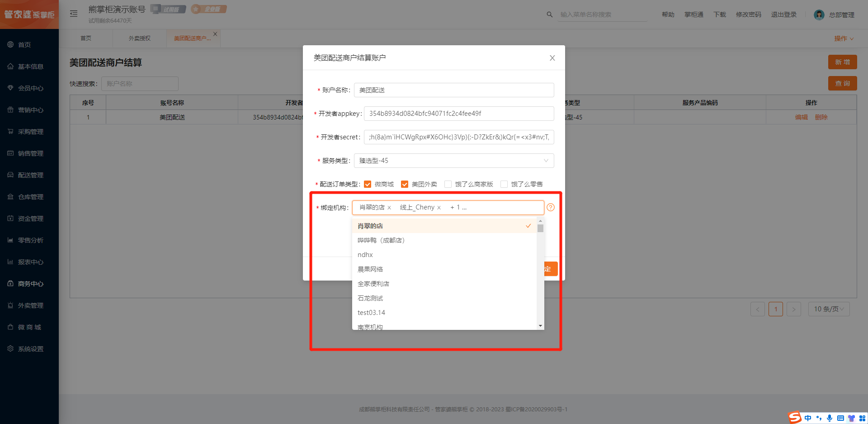This screenshot has height=424, width=868.
Task: Open 系统设置 in the sidebar
Action: pyautogui.click(x=29, y=349)
